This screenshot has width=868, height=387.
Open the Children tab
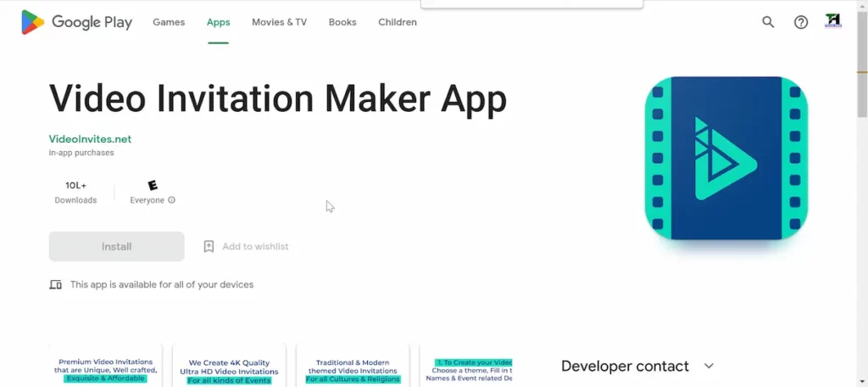click(x=398, y=22)
